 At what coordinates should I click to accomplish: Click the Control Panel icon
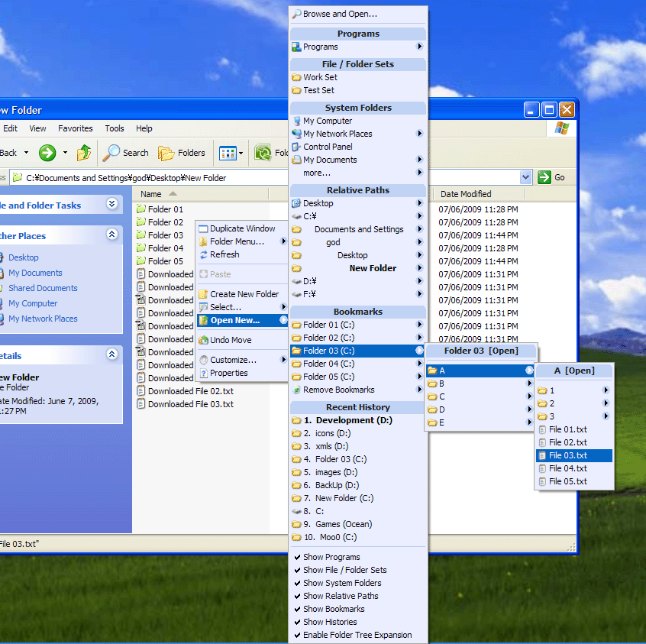point(296,147)
